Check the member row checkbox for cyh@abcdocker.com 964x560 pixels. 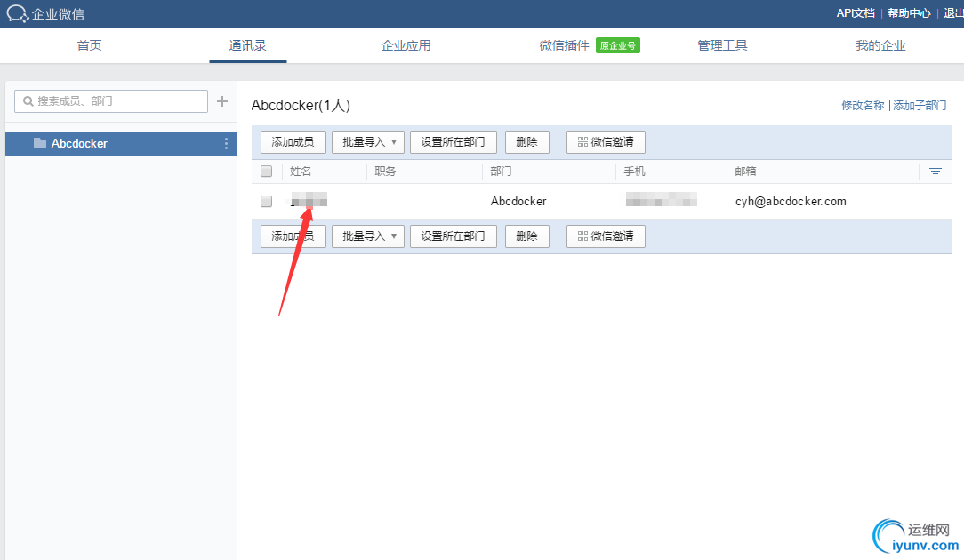click(266, 201)
